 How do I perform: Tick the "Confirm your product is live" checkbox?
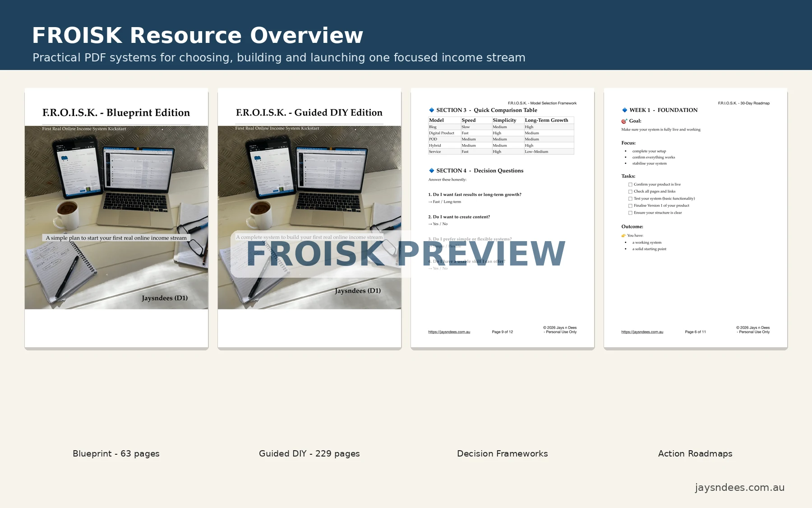click(x=630, y=184)
